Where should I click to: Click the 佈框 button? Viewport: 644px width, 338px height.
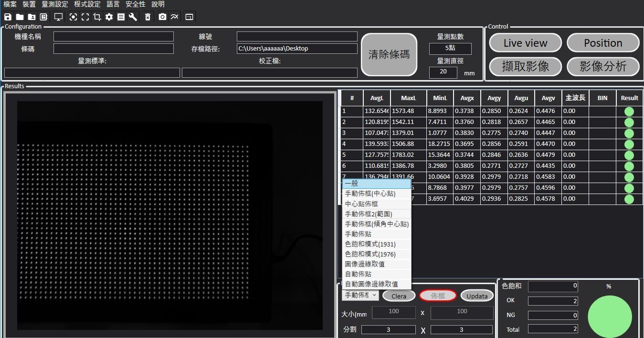tap(438, 296)
